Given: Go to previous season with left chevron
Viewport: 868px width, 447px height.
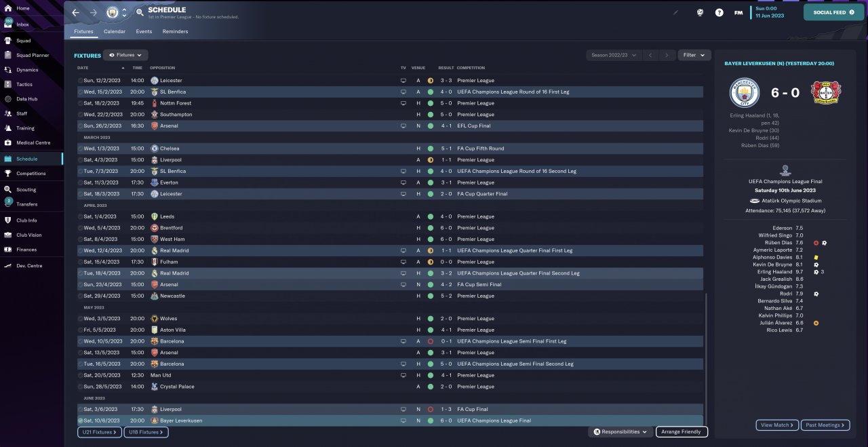Looking at the screenshot, I should tap(650, 55).
